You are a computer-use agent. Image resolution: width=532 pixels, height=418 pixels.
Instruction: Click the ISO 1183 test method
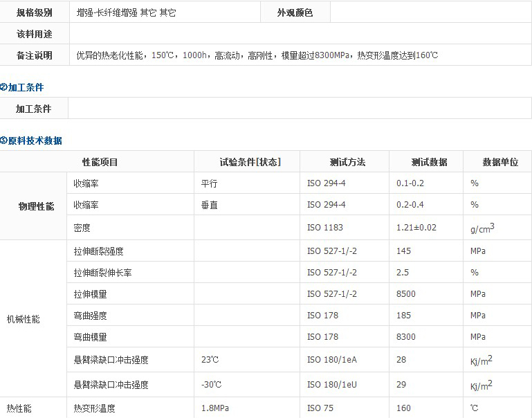pyautogui.click(x=325, y=228)
